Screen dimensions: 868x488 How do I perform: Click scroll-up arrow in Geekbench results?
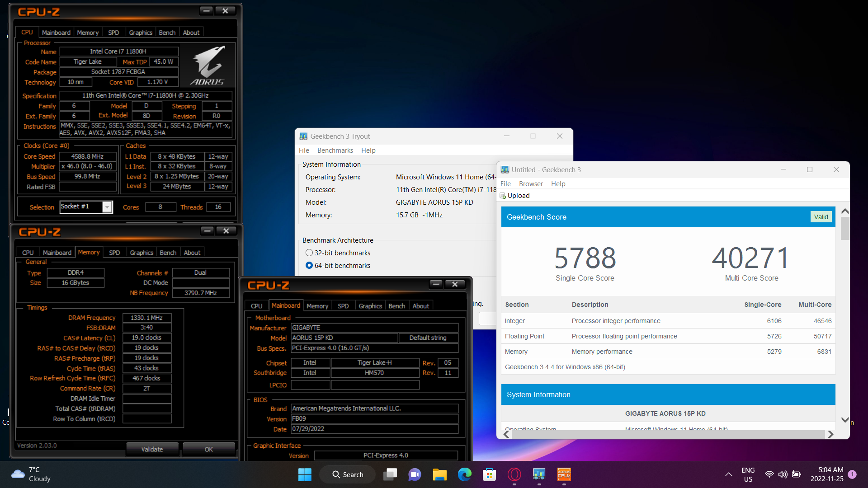pyautogui.click(x=844, y=211)
